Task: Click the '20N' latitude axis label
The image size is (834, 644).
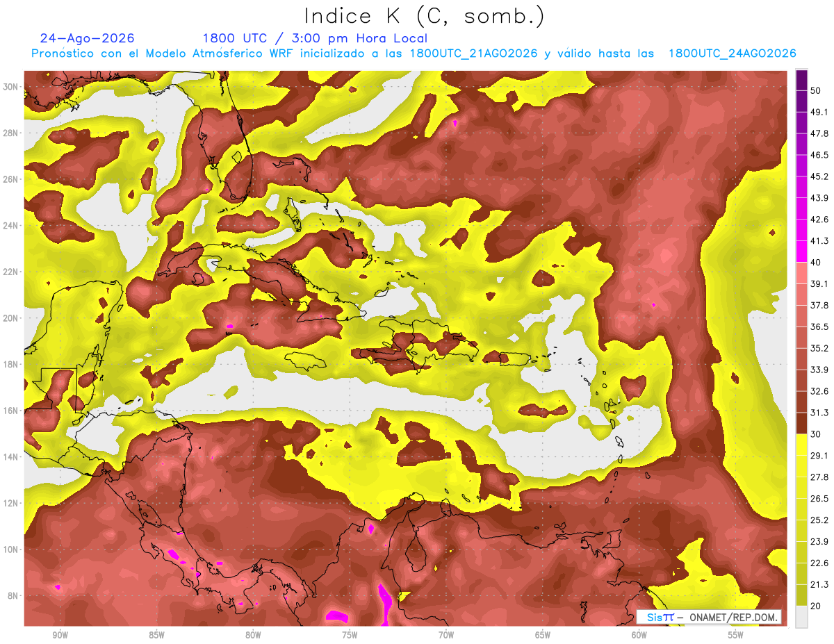Action: [x=10, y=318]
